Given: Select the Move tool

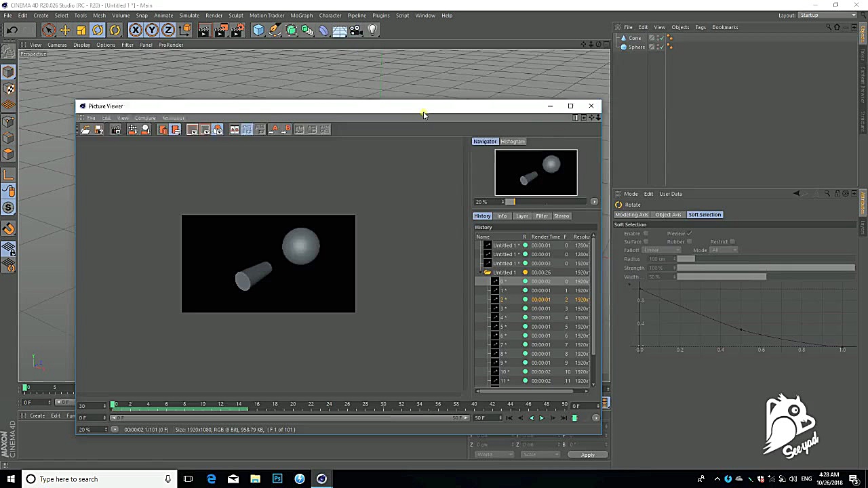Looking at the screenshot, I should point(65,30).
